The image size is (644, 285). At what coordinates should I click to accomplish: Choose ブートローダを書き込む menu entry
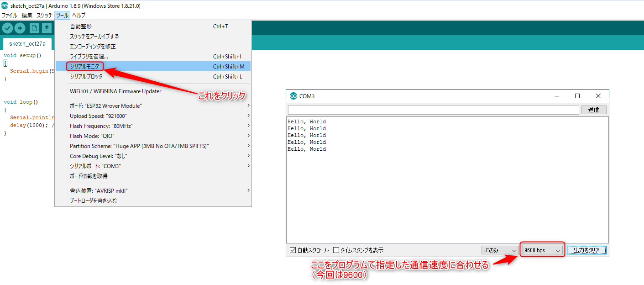point(153,201)
